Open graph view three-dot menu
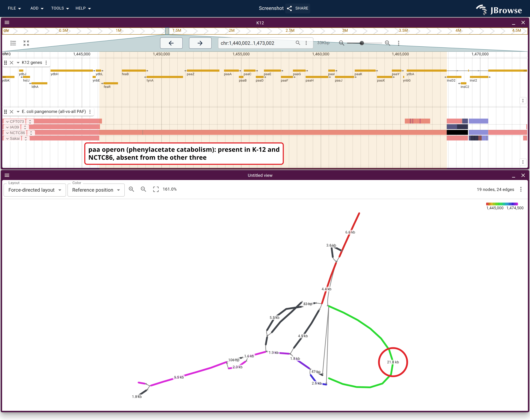 pyautogui.click(x=521, y=189)
